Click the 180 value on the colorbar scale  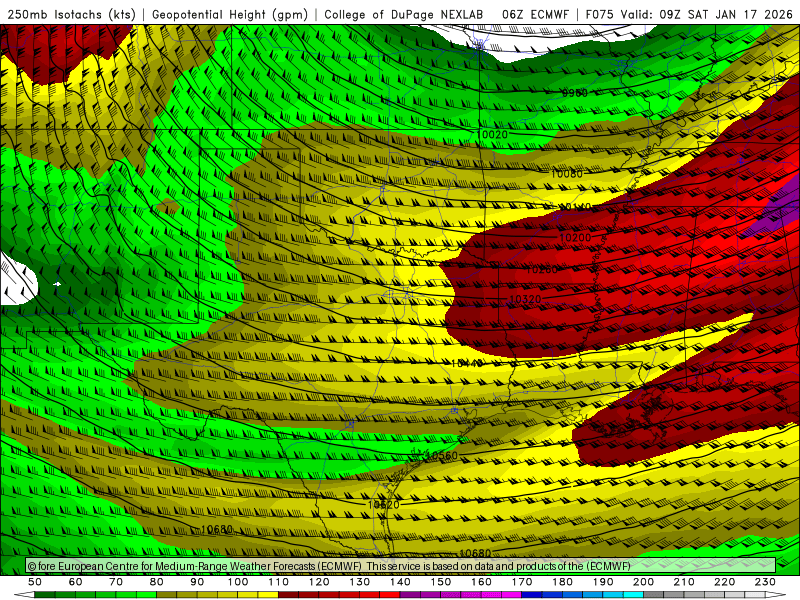[562, 582]
